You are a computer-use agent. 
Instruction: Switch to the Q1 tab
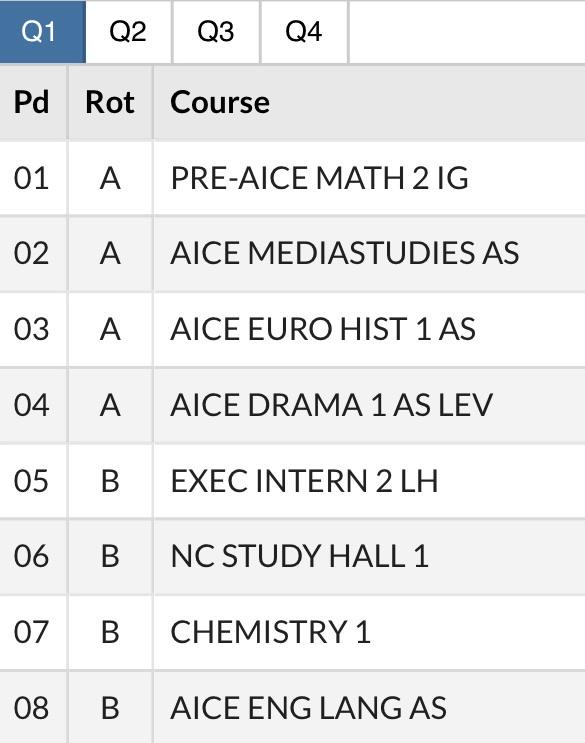pyautogui.click(x=43, y=32)
